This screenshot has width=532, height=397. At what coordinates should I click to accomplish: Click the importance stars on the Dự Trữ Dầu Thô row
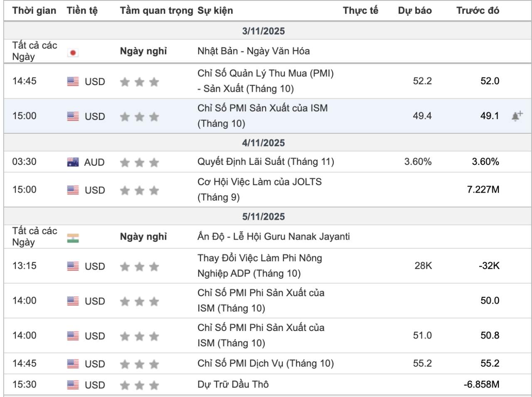point(139,385)
